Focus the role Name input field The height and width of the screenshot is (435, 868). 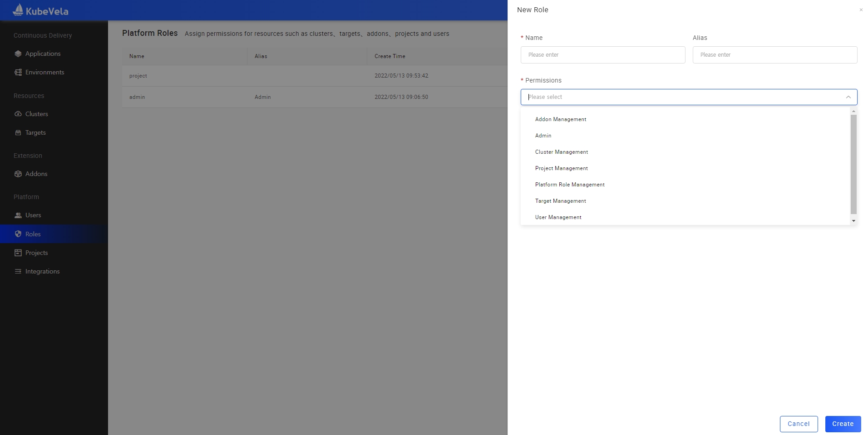pyautogui.click(x=602, y=55)
